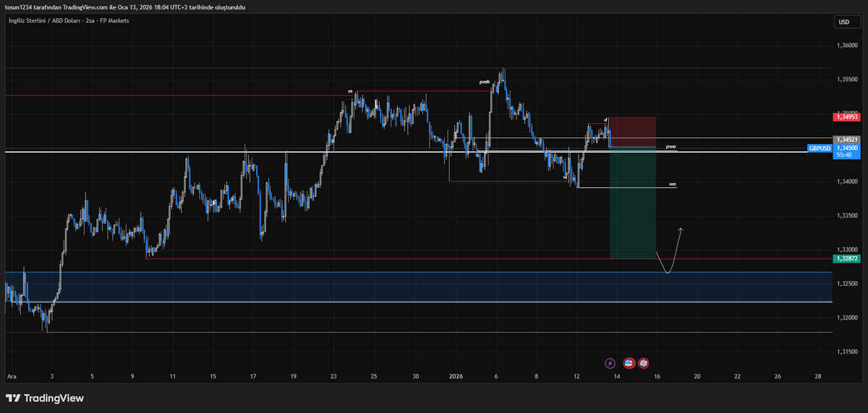Click the 'Ara' month label on time axis
The height and width of the screenshot is (413, 868).
(11, 377)
